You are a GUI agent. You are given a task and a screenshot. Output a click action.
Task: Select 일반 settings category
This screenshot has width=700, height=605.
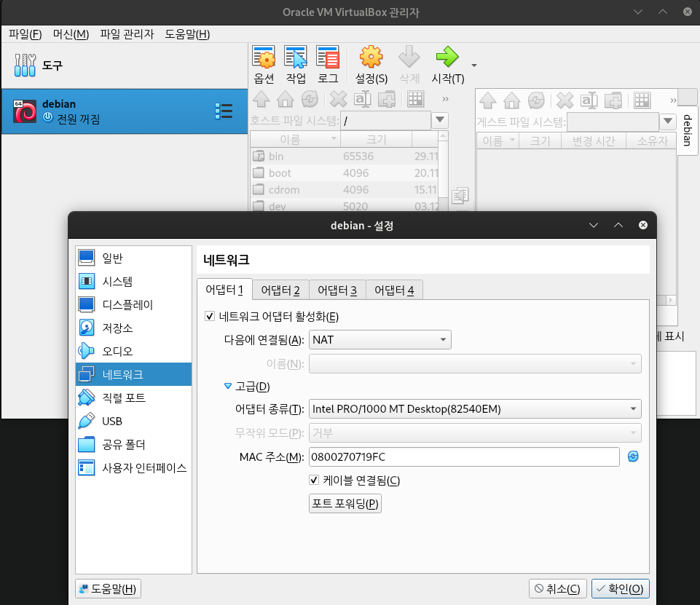(133, 258)
